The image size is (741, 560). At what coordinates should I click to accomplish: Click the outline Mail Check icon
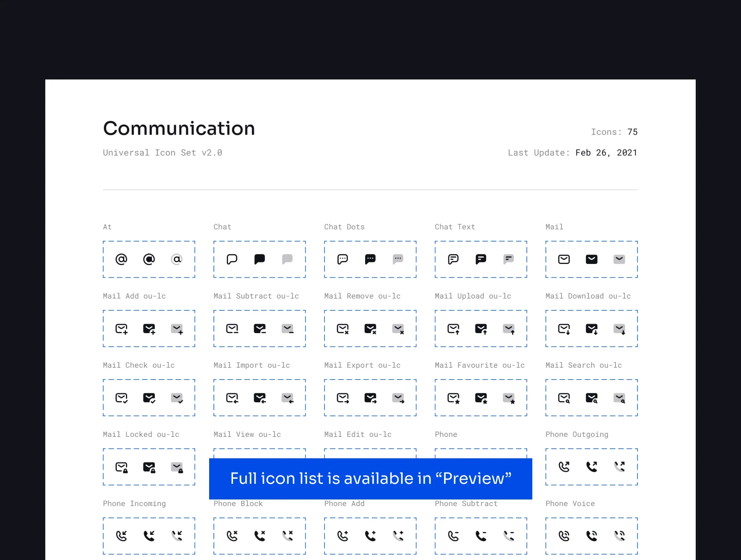point(121,398)
